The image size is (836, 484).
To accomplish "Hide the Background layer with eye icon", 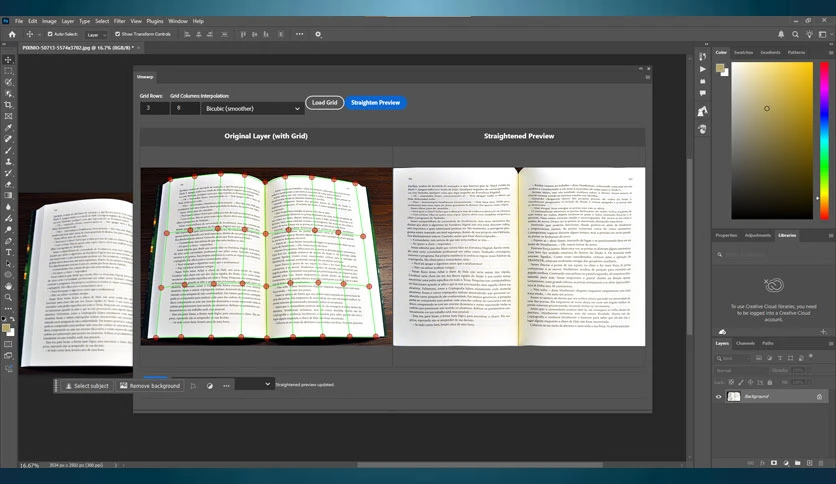I will [x=718, y=397].
